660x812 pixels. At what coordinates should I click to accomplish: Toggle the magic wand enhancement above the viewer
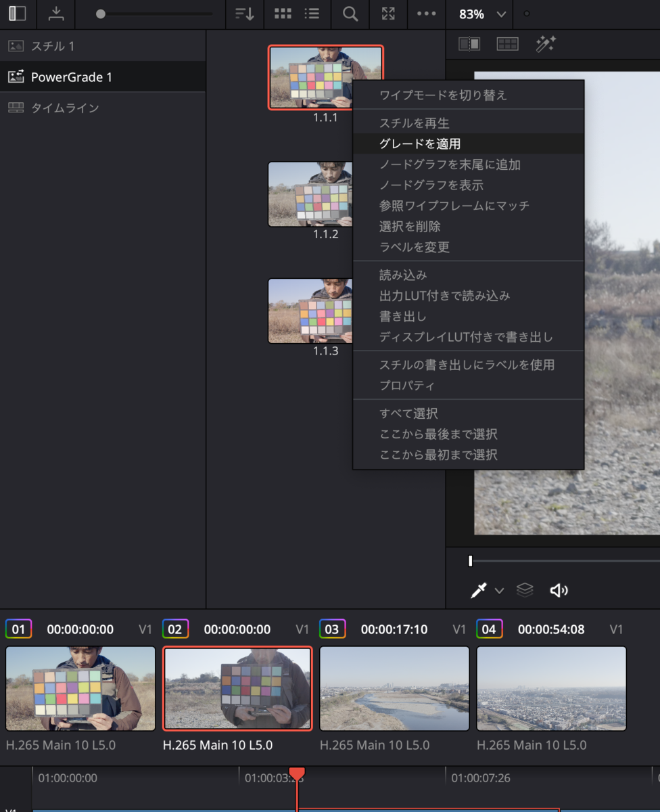[x=546, y=43]
